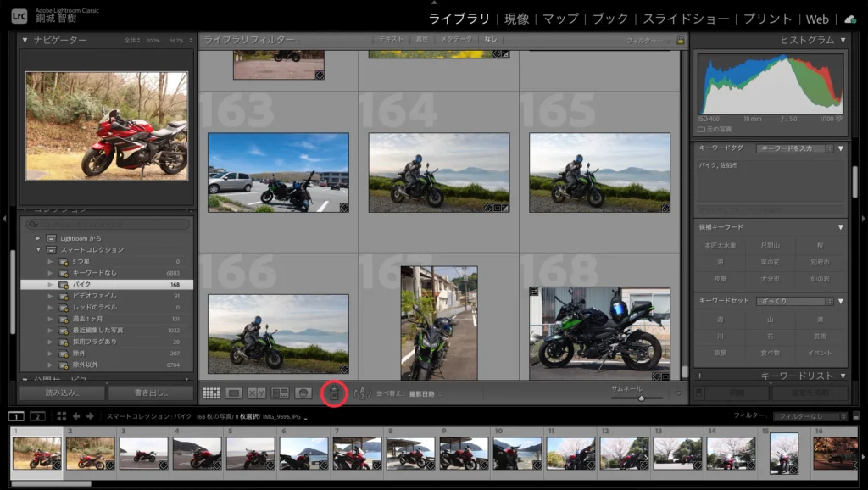Adjust the サムネール thumbnail size slider
The width and height of the screenshot is (868, 490).
click(641, 397)
